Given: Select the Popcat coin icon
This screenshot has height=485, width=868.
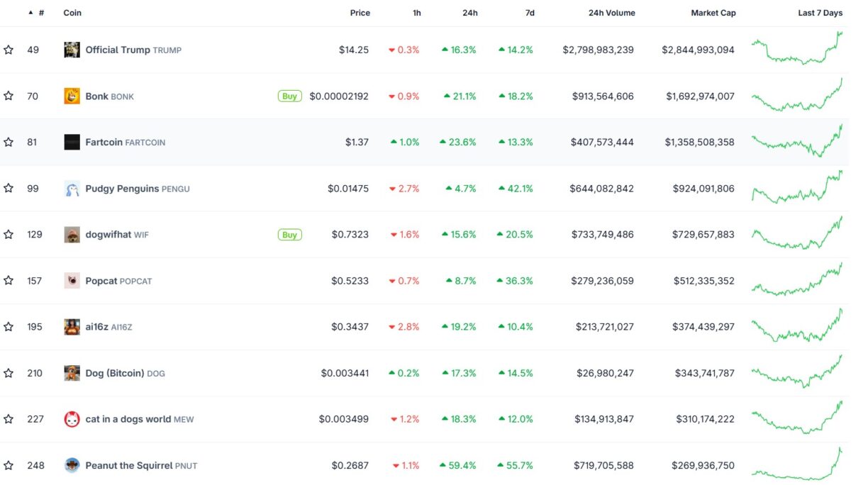Looking at the screenshot, I should pyautogui.click(x=71, y=280).
